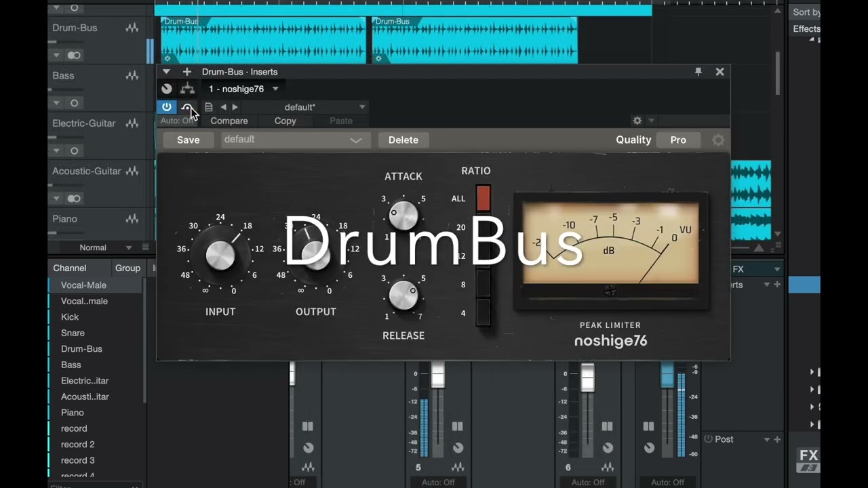Expand Acoustic-Guitar track options arrow

pyautogui.click(x=56, y=199)
